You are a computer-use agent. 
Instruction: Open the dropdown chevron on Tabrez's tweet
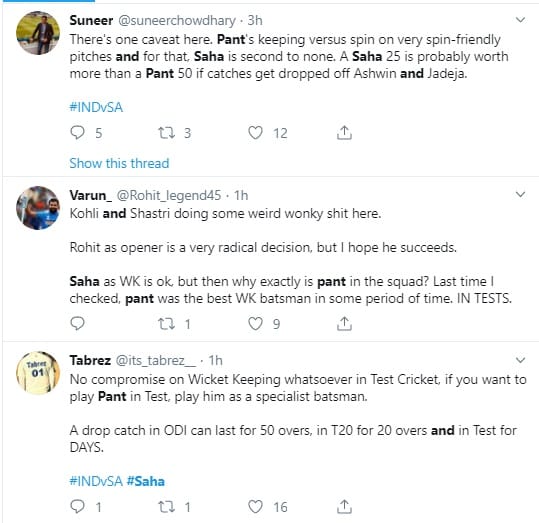tap(520, 360)
